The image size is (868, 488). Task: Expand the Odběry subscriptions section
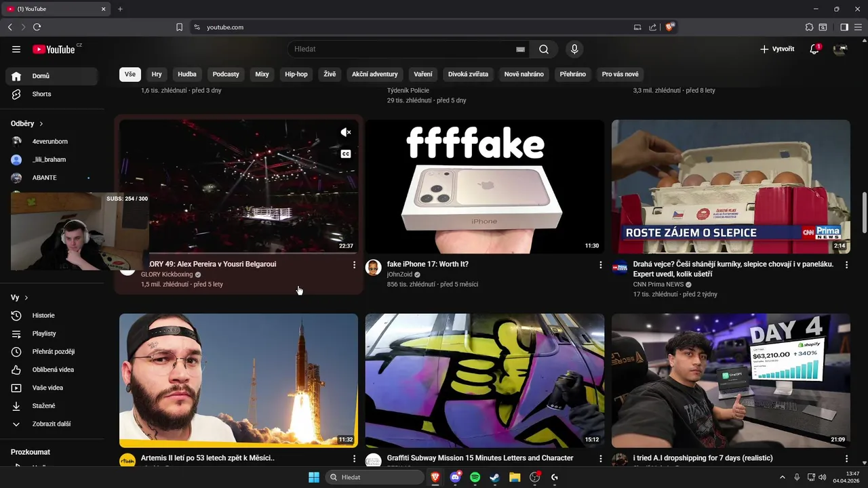(x=27, y=123)
